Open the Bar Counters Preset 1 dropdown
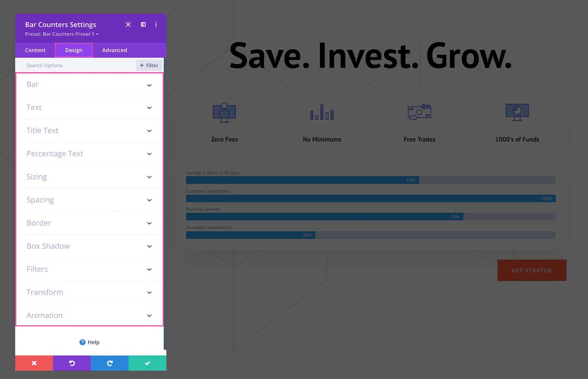Screen dimensions: 588x379 [61, 34]
